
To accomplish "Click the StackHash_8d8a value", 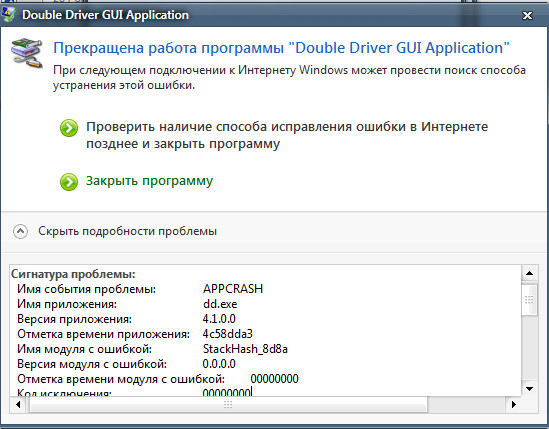I will point(245,349).
